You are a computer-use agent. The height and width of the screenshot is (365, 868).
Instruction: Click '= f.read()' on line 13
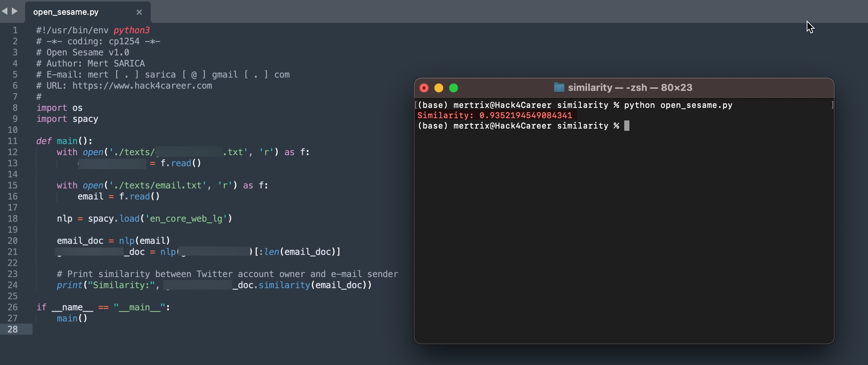click(175, 163)
